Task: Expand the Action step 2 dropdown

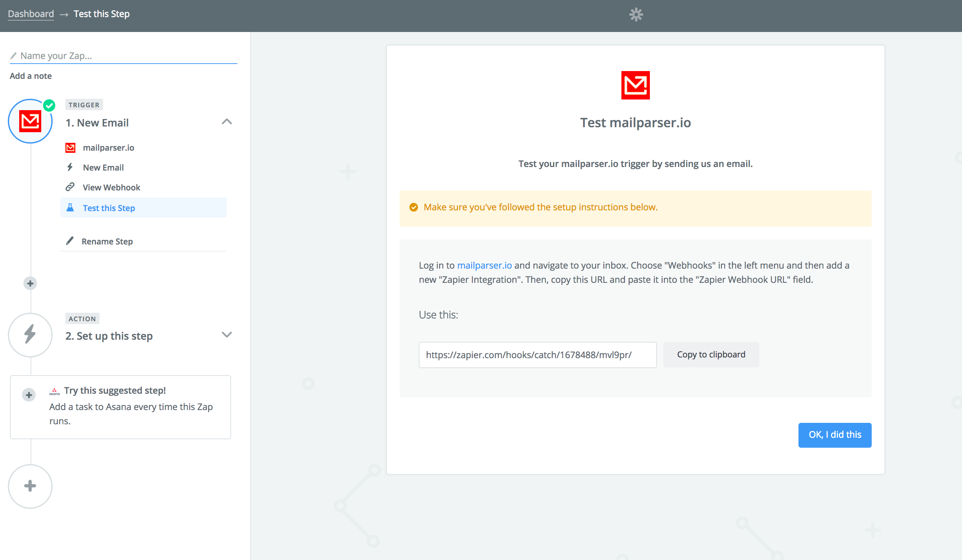Action: (227, 335)
